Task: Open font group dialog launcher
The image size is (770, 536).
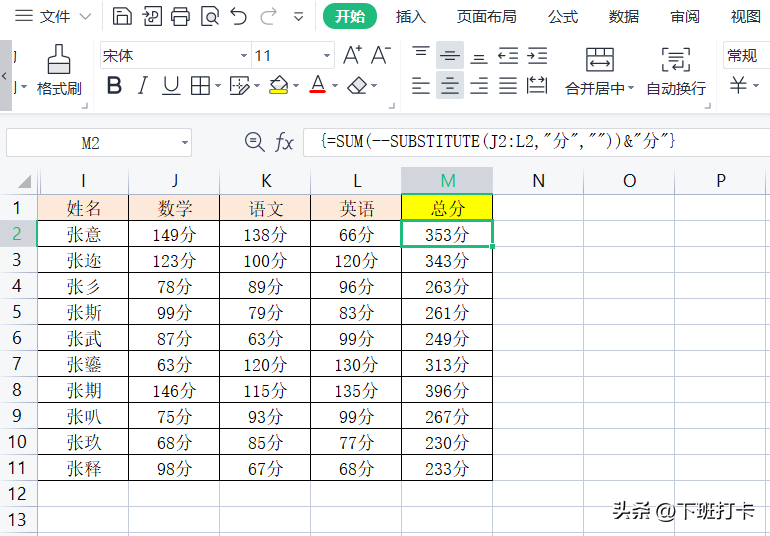Action: [391, 106]
